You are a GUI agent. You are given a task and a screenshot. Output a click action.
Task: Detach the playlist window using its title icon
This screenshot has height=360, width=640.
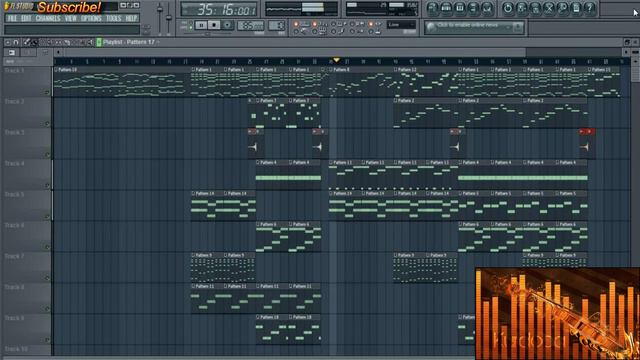(x=627, y=42)
